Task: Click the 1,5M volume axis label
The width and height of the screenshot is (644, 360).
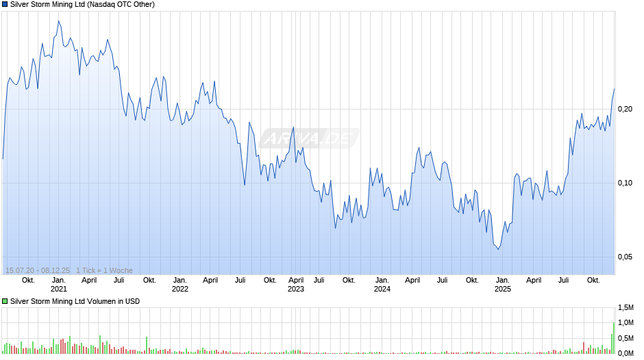Action: pos(626,307)
